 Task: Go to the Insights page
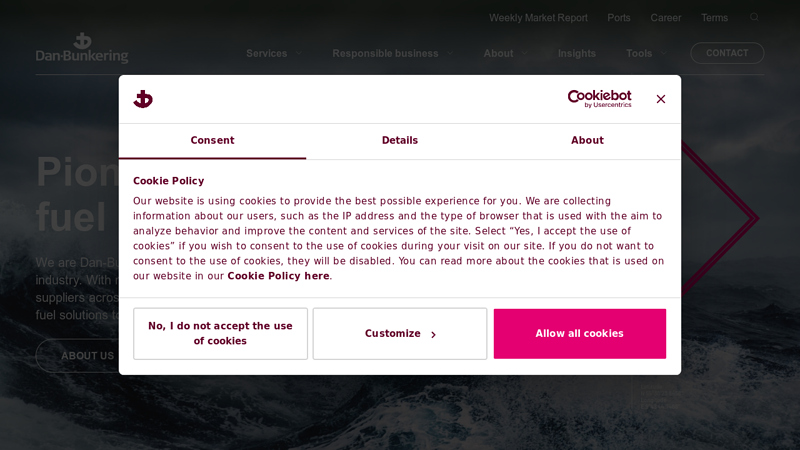(577, 53)
